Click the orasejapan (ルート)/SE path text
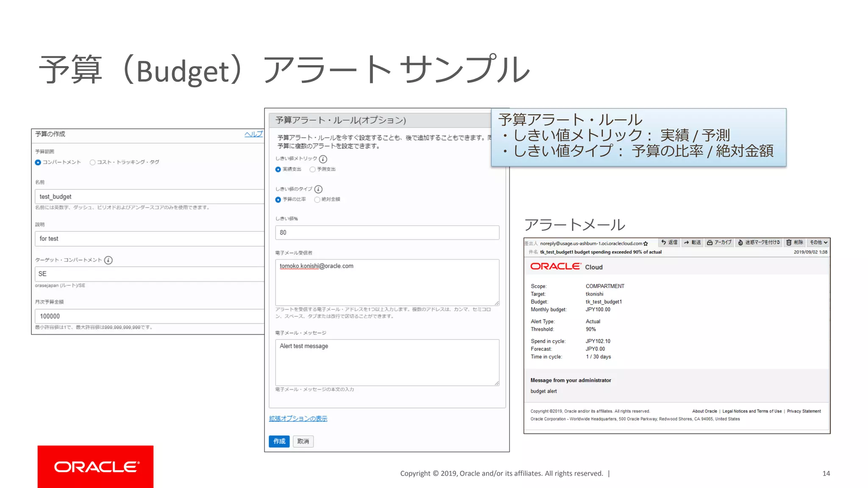Image resolution: width=868 pixels, height=488 pixels. coord(60,286)
